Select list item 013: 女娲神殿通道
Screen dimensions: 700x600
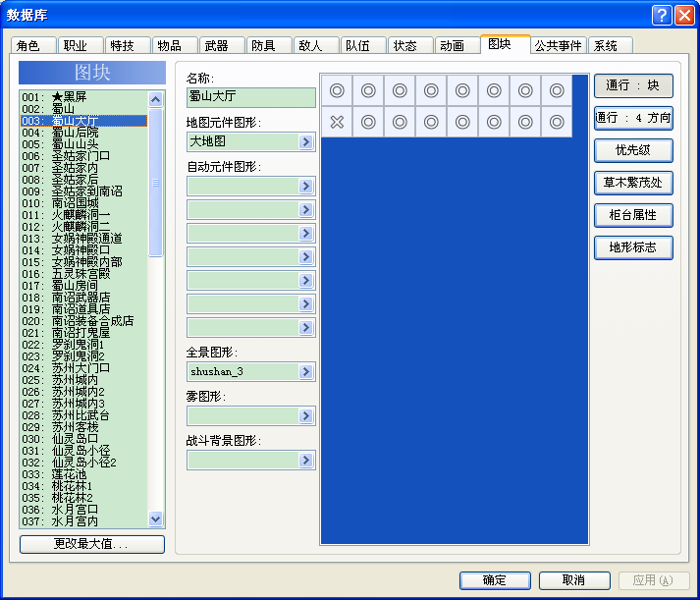coord(83,239)
